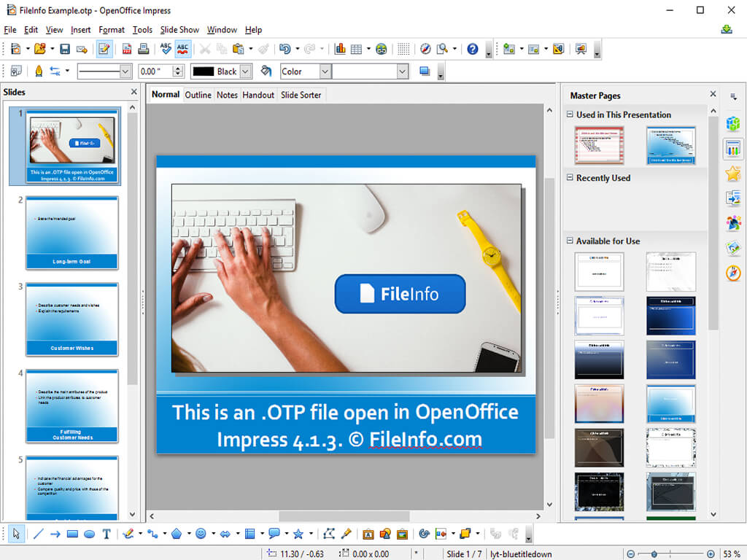Screen dimensions: 747x560
Task: Collapse the Available for Use section
Action: coord(569,241)
